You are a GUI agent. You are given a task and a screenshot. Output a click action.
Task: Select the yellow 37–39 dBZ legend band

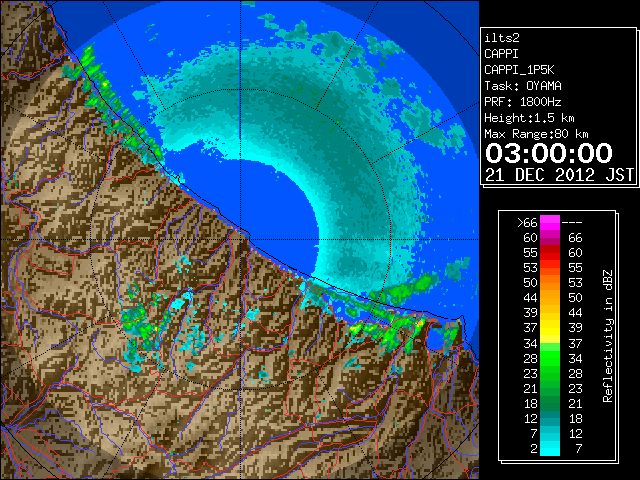coord(550,328)
